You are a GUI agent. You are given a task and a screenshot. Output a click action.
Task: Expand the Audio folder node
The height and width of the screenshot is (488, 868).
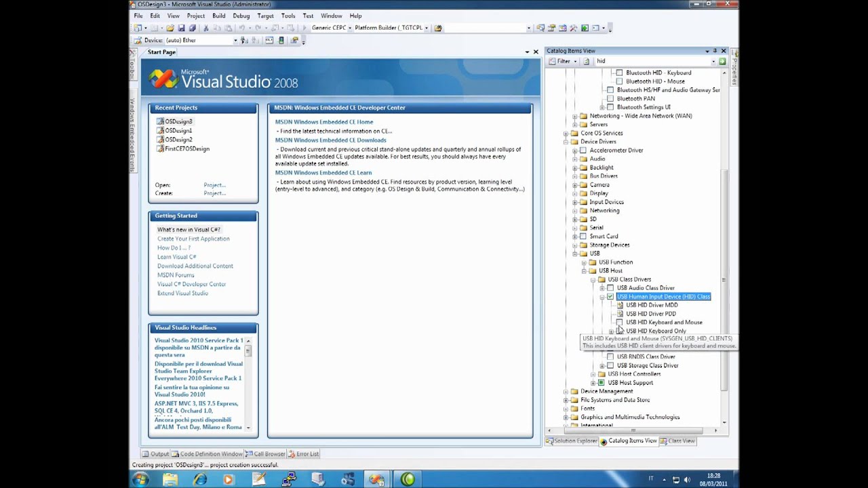click(x=574, y=159)
